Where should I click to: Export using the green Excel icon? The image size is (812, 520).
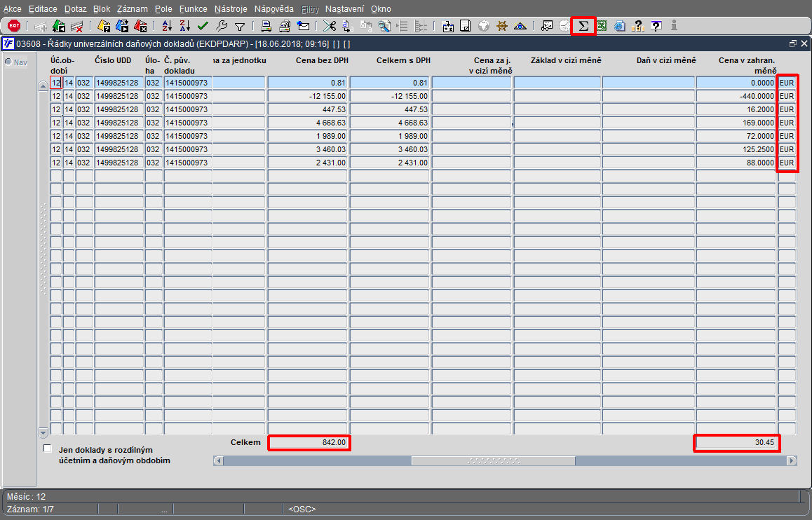tap(601, 26)
